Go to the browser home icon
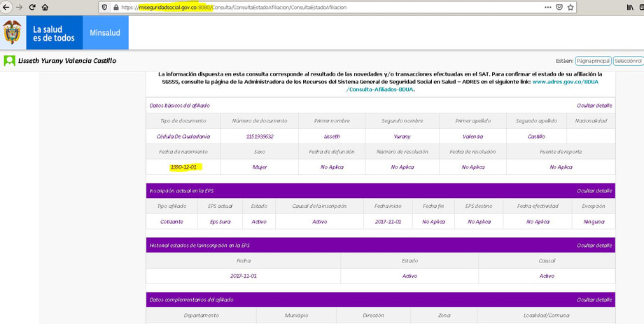The height and width of the screenshot is (324, 644). [45, 7]
